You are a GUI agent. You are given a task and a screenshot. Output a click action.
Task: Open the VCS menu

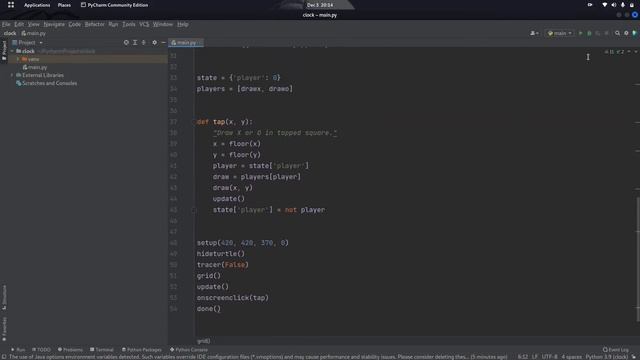144,24
